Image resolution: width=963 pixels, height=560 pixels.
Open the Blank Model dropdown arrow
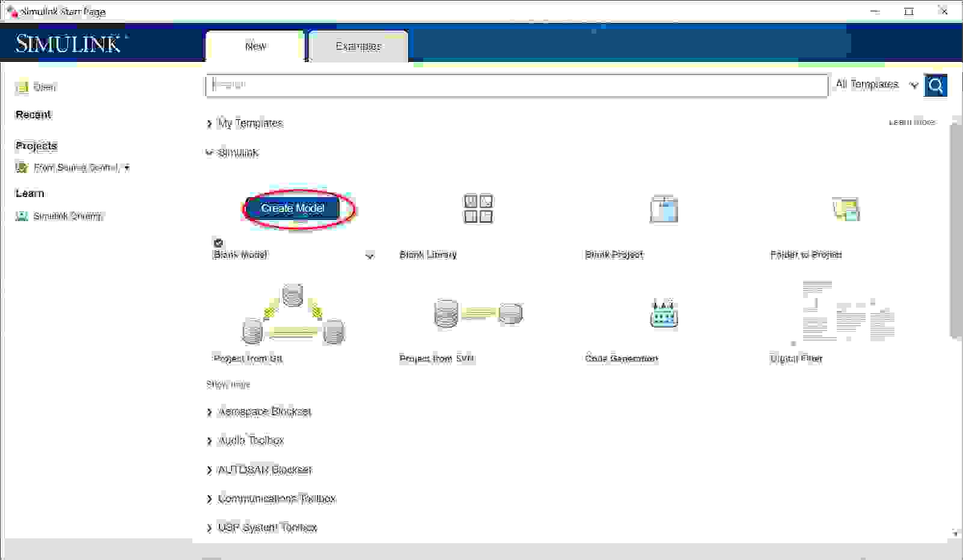tap(370, 255)
